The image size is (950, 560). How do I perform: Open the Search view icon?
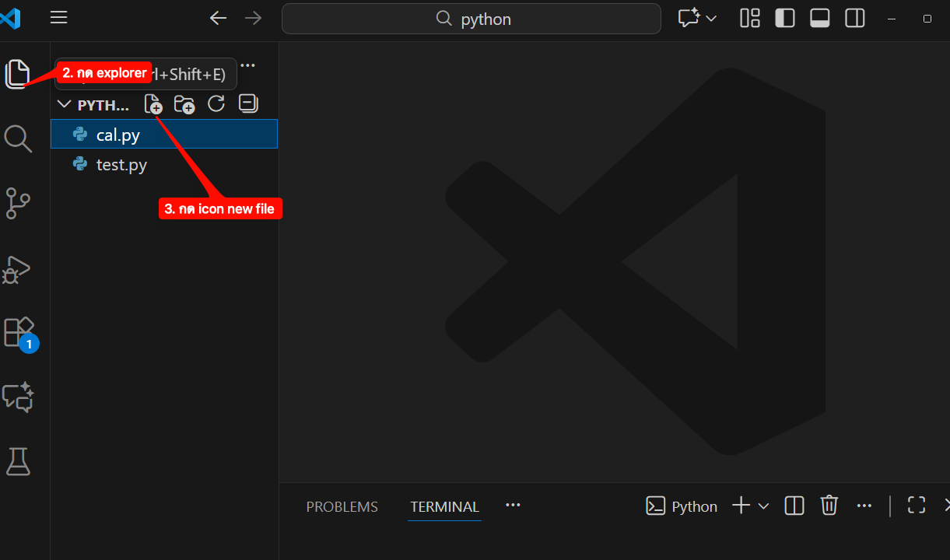[18, 138]
